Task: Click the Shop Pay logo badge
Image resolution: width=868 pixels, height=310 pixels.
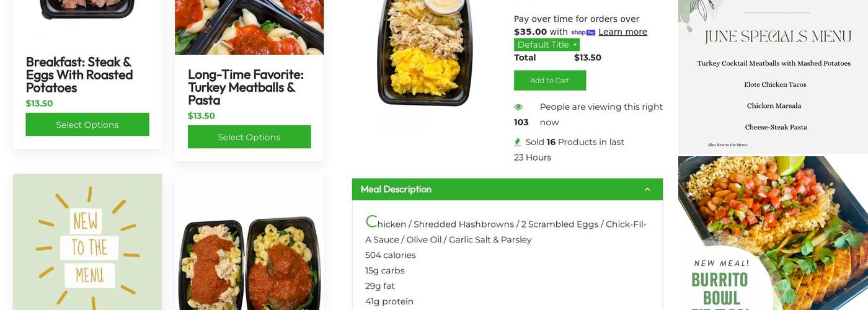Action: click(x=583, y=32)
